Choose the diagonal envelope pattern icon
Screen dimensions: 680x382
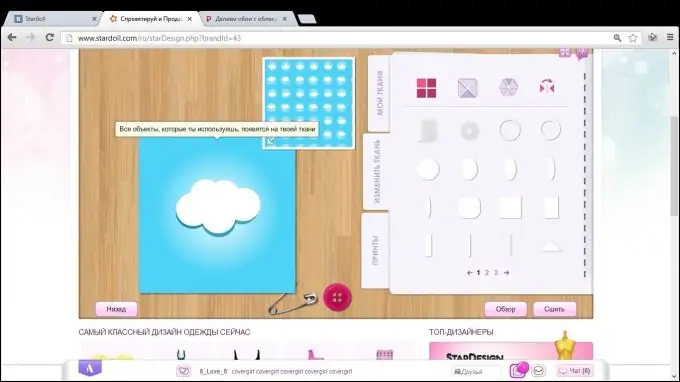468,88
